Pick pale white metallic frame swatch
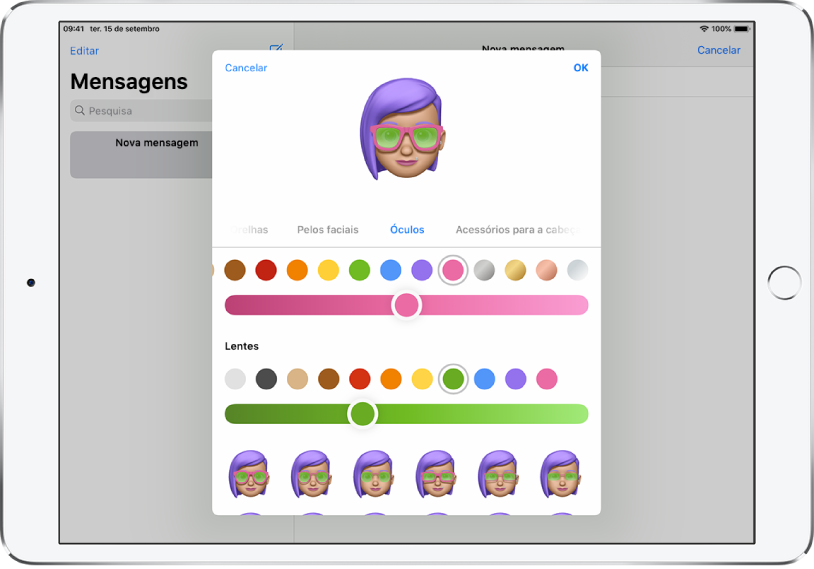This screenshot has width=814, height=569. (x=577, y=270)
